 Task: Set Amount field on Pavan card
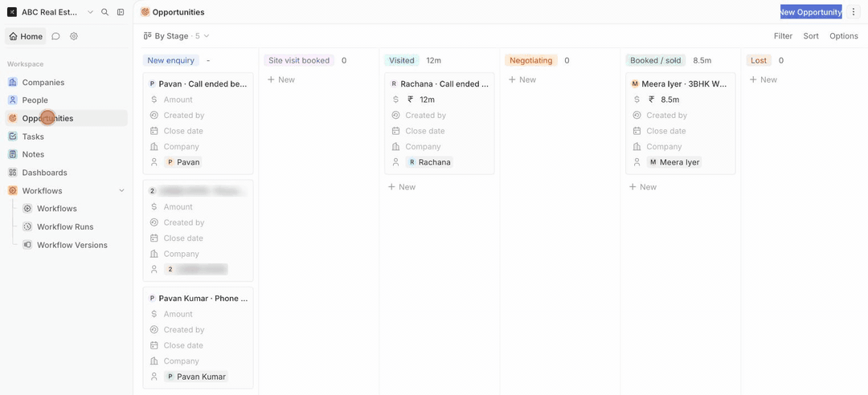[178, 100]
